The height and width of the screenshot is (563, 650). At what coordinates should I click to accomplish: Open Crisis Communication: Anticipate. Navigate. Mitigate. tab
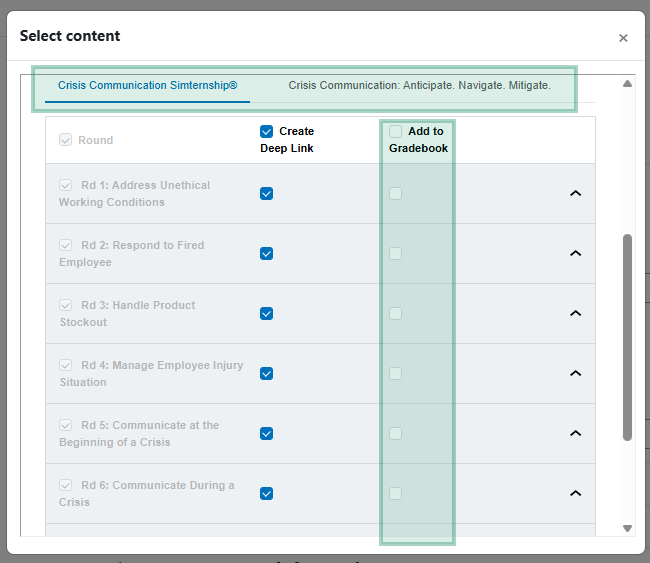pos(419,85)
